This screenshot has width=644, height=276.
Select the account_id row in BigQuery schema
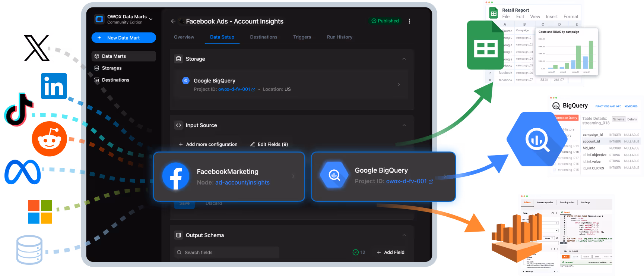(x=611, y=141)
